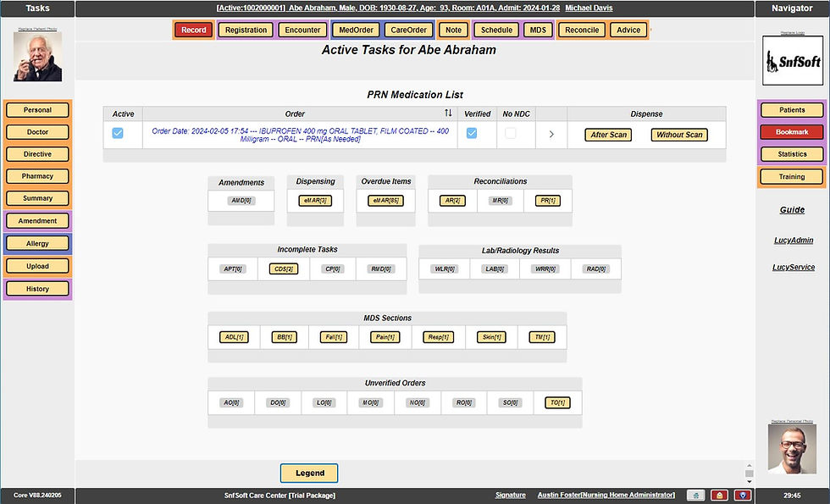Click the personnel photo of Austin Foster
The image size is (830, 504).
792,448
